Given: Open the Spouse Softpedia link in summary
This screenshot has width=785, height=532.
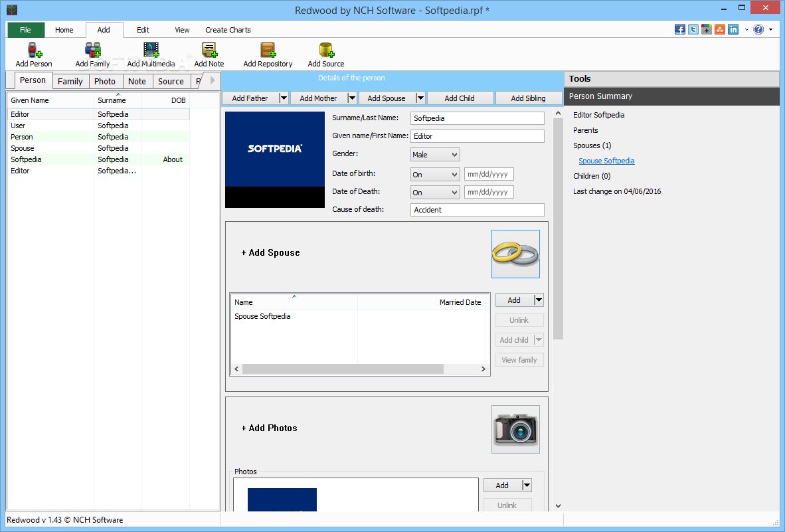Looking at the screenshot, I should pos(606,161).
